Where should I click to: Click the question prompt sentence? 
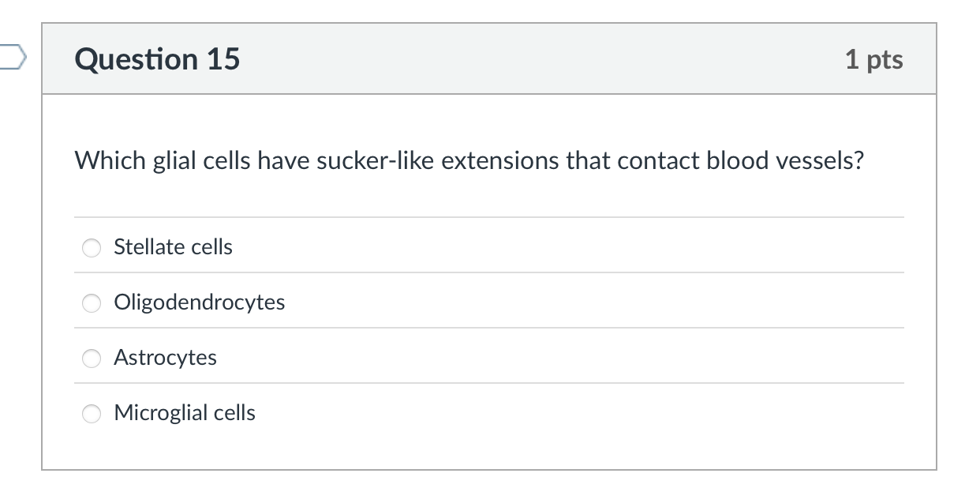[469, 161]
